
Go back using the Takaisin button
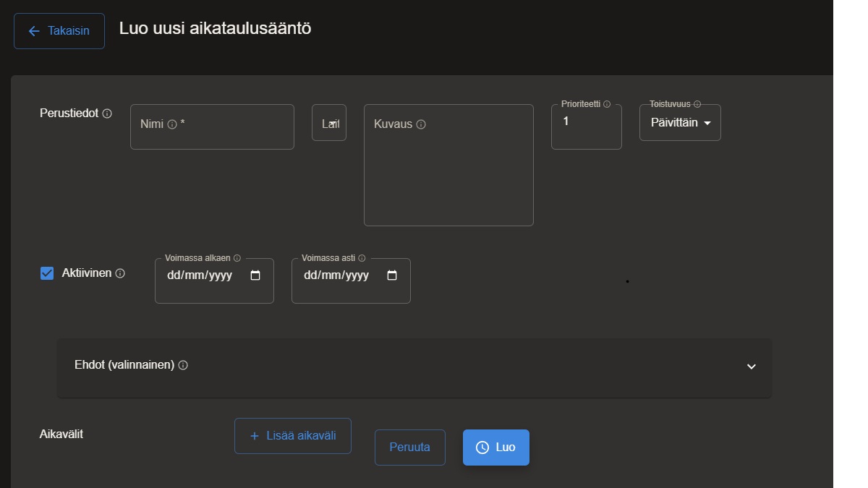[59, 31]
